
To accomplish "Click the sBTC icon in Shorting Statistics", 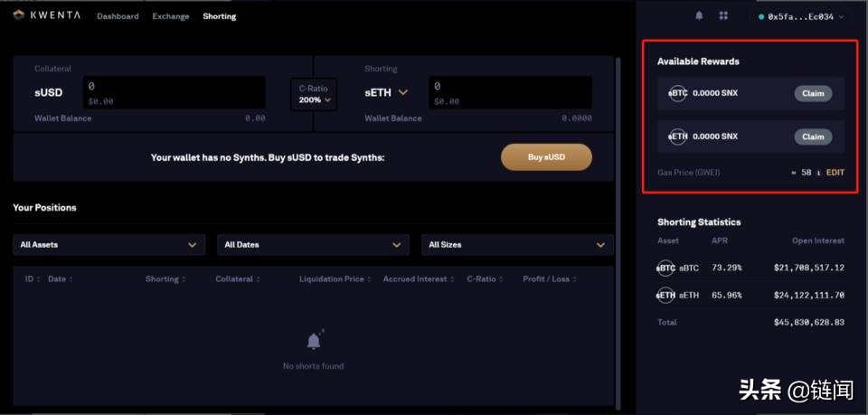I will [666, 268].
